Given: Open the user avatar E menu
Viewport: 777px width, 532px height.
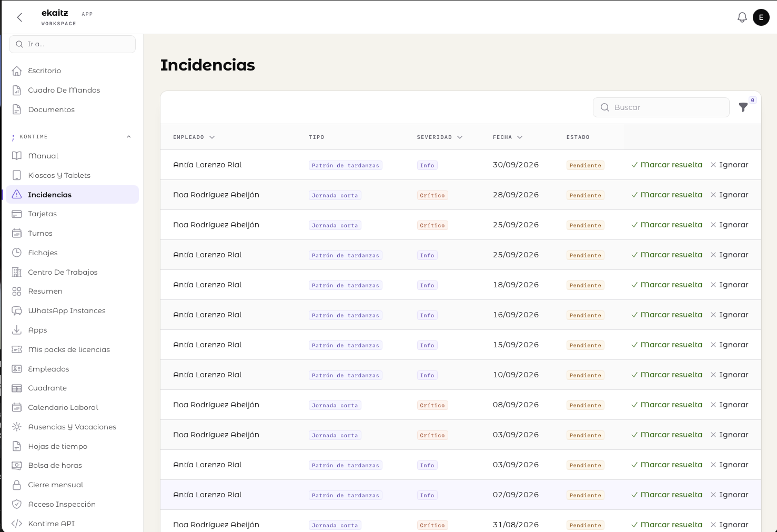Looking at the screenshot, I should [x=761, y=17].
